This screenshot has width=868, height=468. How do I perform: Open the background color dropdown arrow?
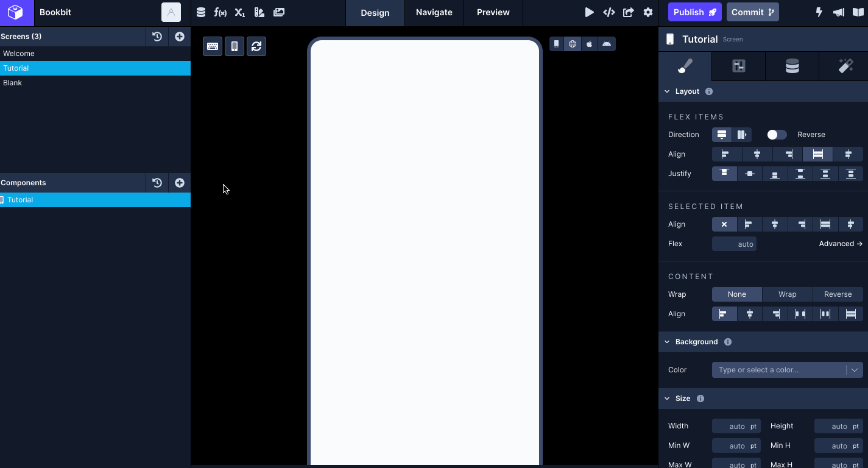tap(856, 370)
